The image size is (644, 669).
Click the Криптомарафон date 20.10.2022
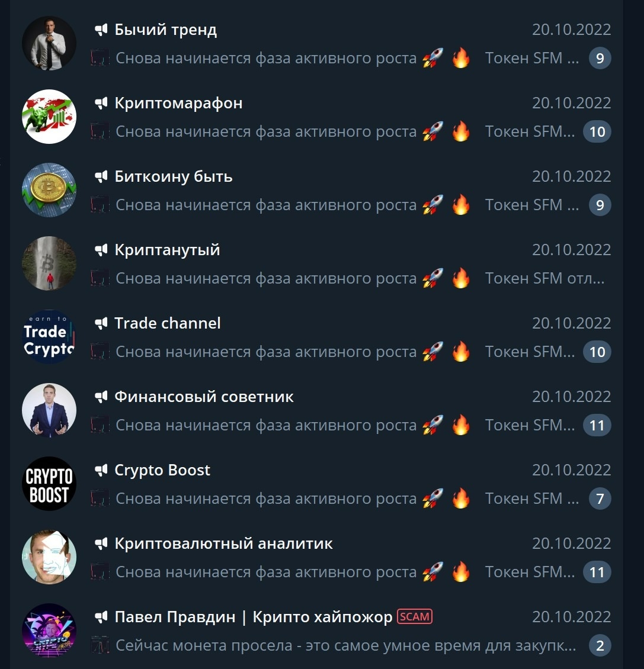[571, 103]
